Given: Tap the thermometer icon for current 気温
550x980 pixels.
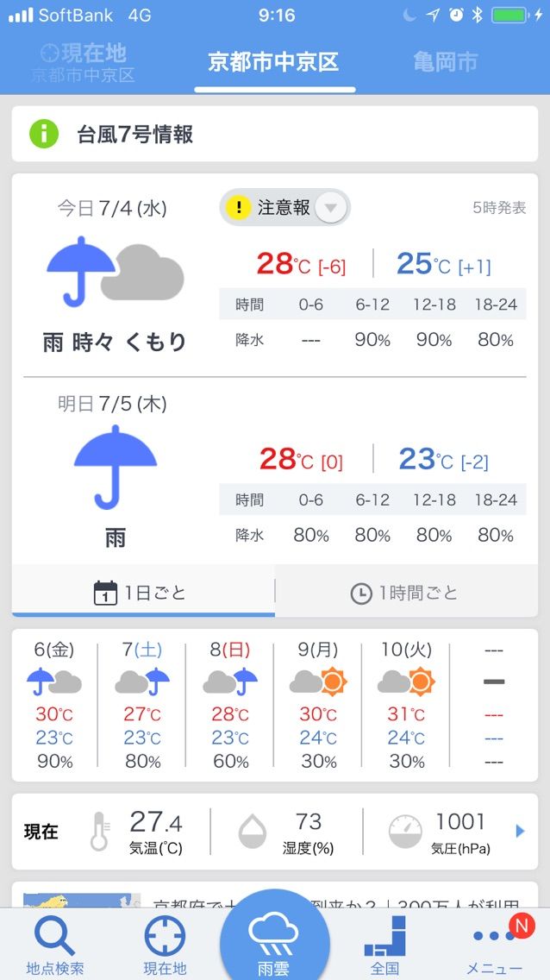Looking at the screenshot, I should 100,832.
